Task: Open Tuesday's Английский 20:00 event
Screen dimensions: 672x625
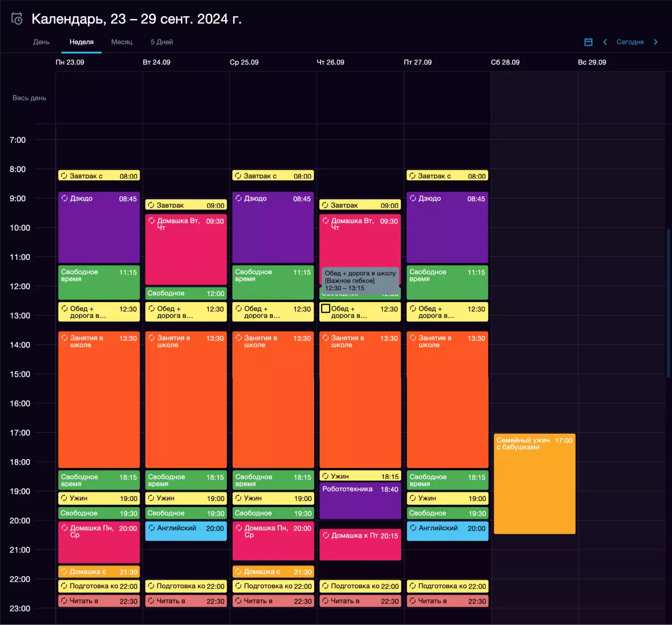Action: 186,532
